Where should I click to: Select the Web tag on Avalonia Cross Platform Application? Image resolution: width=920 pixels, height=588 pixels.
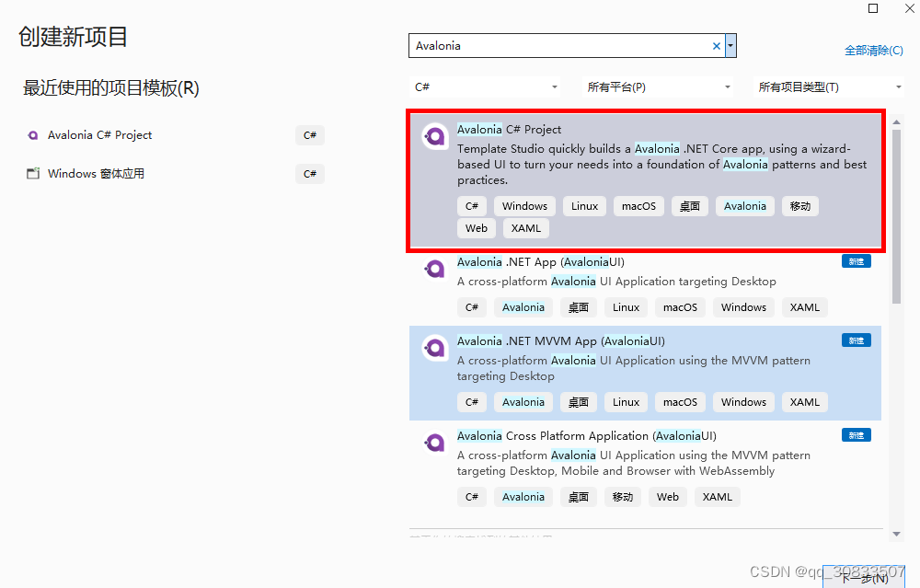click(x=668, y=496)
